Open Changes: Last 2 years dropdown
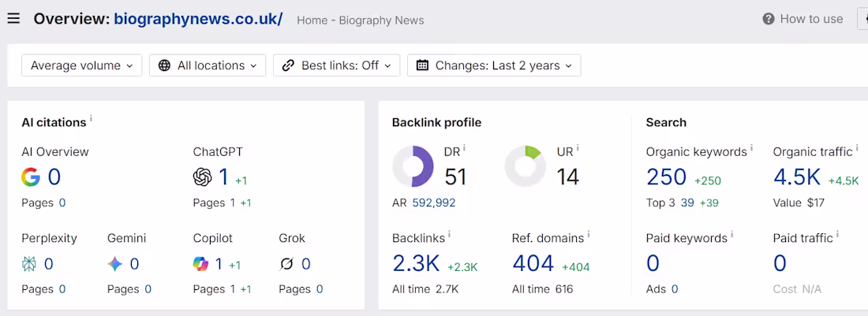Viewport: 868px width, 316px height. click(x=494, y=65)
